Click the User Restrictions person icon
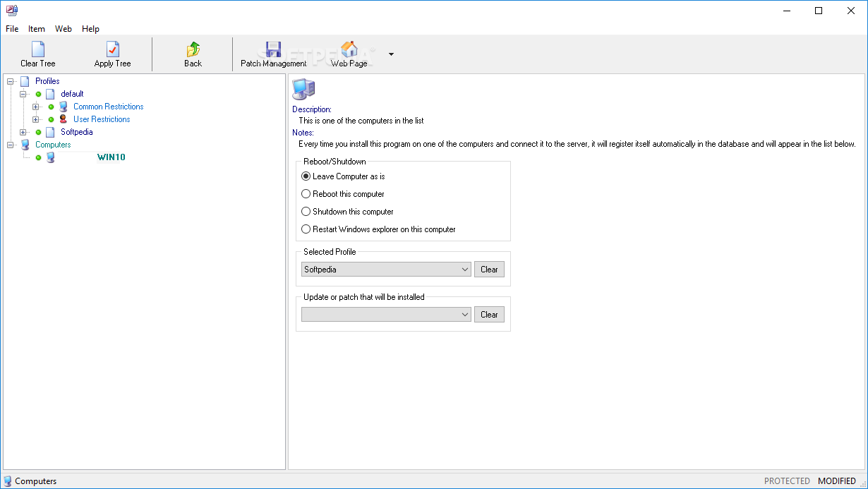Image resolution: width=868 pixels, height=489 pixels. [64, 119]
